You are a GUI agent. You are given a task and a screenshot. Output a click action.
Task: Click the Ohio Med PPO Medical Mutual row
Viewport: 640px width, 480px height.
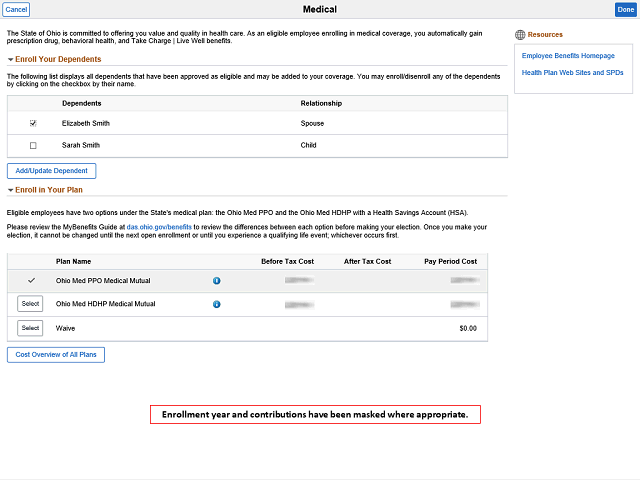[x=247, y=281]
